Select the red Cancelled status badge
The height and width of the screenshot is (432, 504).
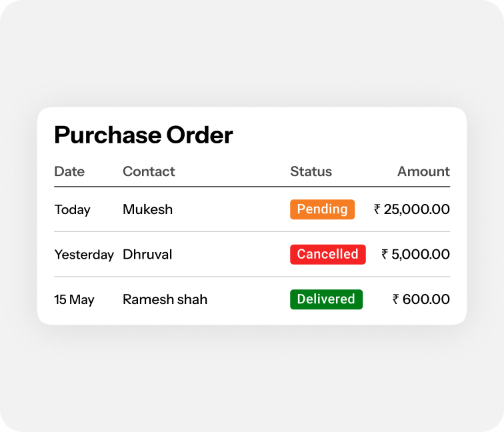[328, 254]
